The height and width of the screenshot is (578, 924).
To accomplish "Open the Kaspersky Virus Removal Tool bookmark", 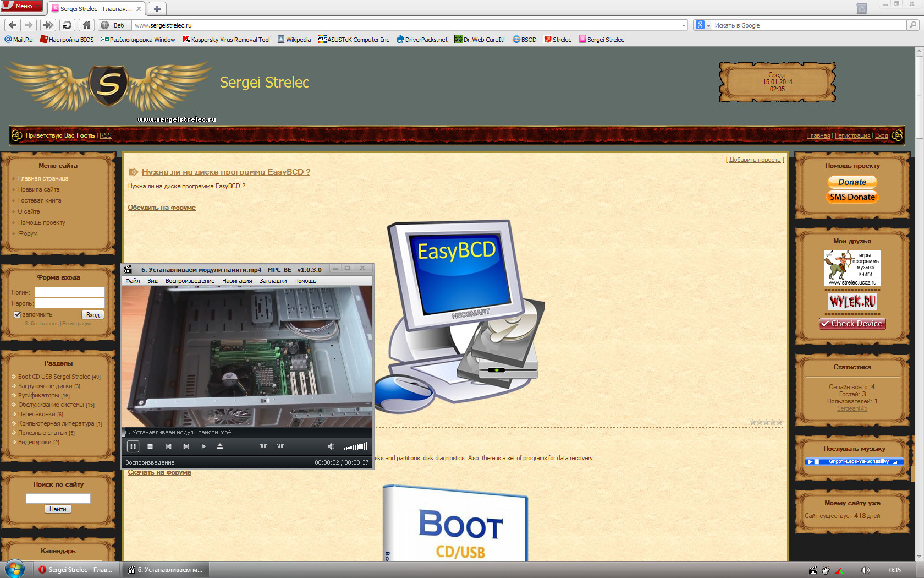I will pyautogui.click(x=226, y=40).
